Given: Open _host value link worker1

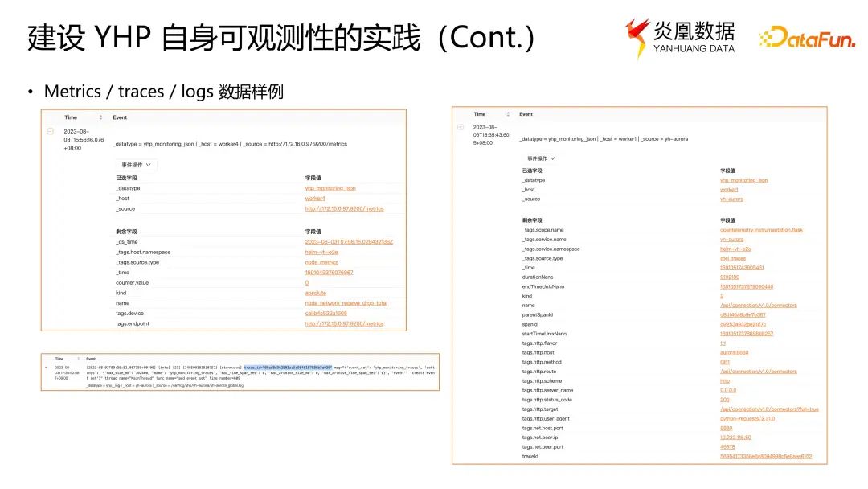Looking at the screenshot, I should (729, 190).
